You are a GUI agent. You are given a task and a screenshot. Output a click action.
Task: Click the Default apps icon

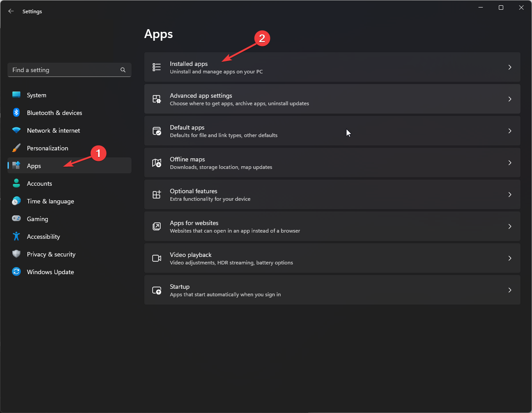(x=157, y=131)
